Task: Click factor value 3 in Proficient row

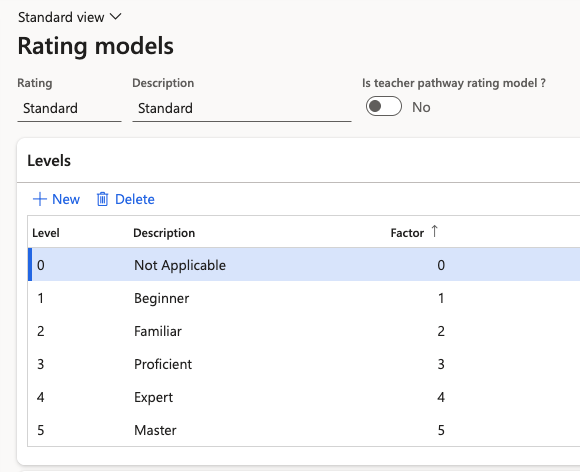Action: point(441,364)
